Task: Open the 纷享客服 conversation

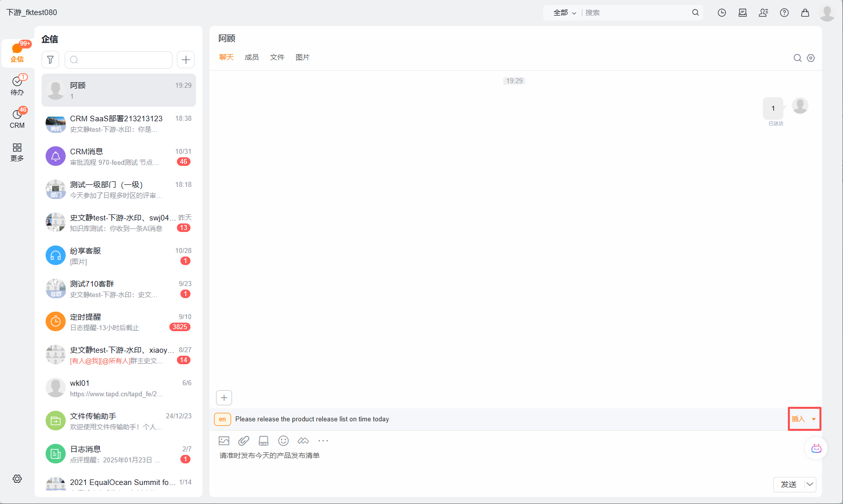Action: [x=119, y=256]
